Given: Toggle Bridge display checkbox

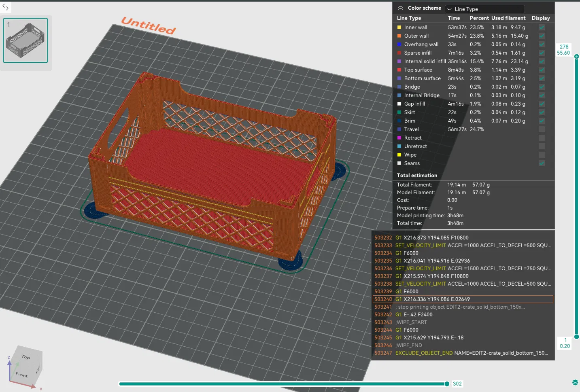Looking at the screenshot, I should [542, 87].
